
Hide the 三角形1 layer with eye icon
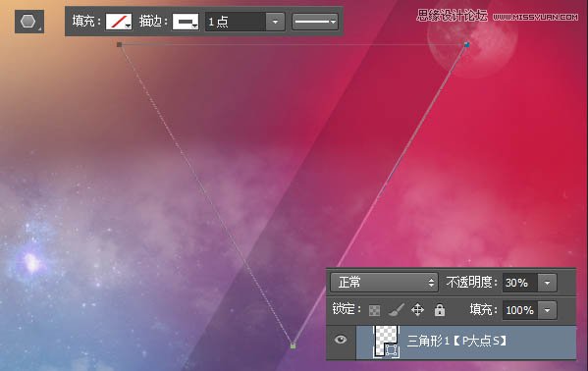click(x=341, y=340)
